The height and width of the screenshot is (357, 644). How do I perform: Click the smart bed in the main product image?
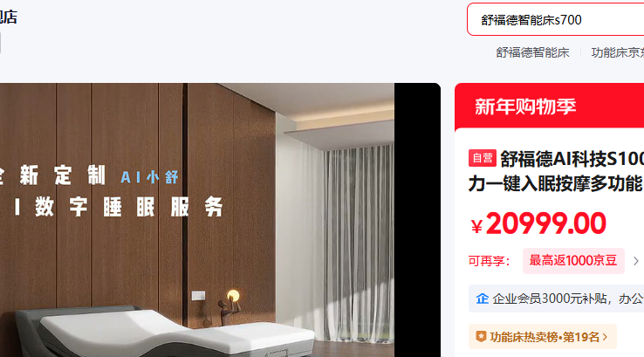click(164, 332)
